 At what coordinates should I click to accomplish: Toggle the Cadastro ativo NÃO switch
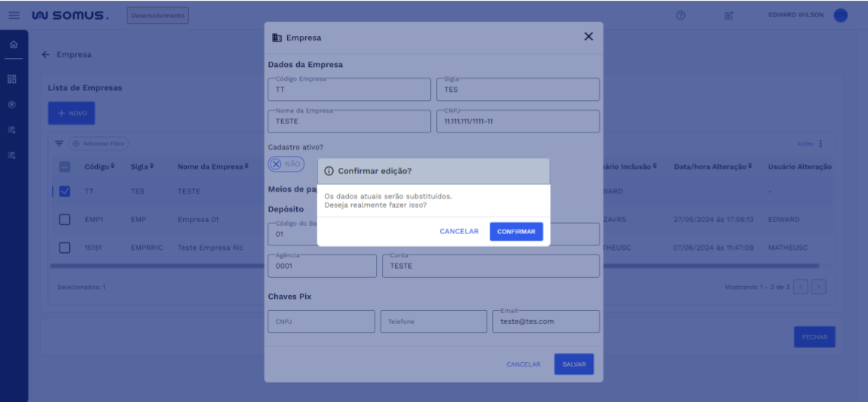(286, 164)
